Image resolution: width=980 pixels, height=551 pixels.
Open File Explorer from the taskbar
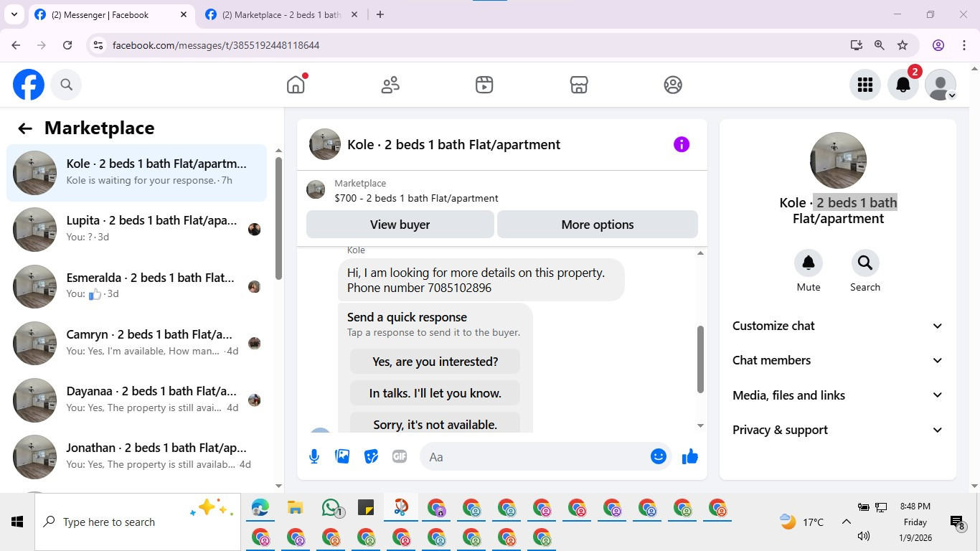[296, 508]
